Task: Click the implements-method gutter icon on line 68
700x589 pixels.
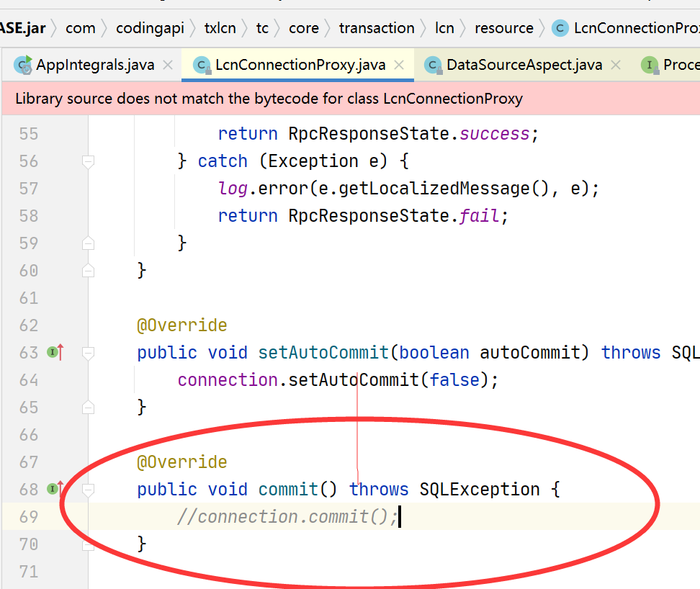Action: 55,489
